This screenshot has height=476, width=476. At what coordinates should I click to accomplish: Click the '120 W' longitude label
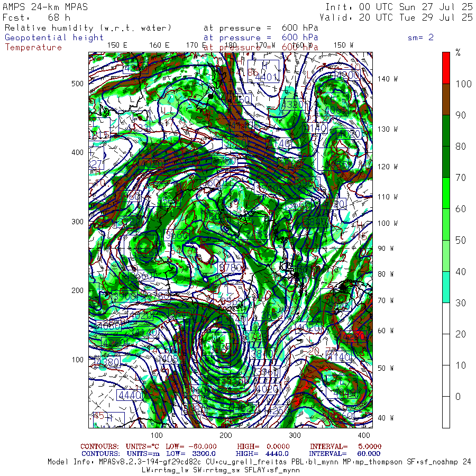point(388,167)
